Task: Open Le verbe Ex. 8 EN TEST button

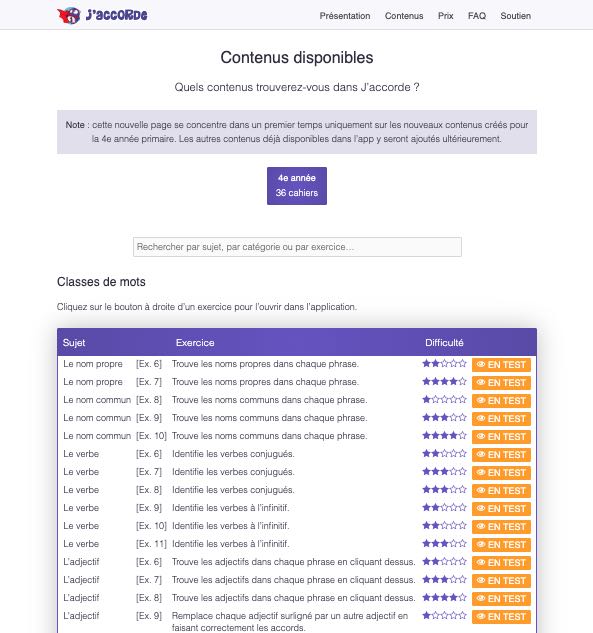Action: 501,490
